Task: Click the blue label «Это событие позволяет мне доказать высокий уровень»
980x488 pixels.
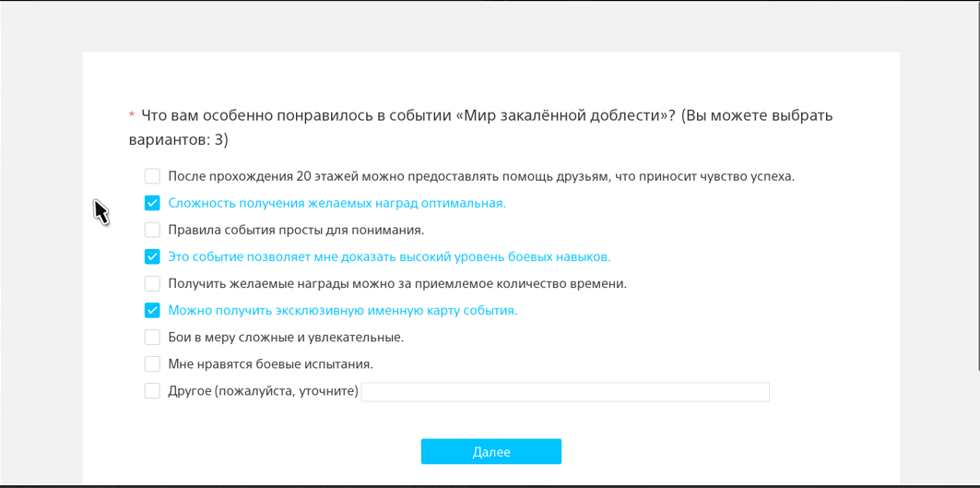Action: 389,257
